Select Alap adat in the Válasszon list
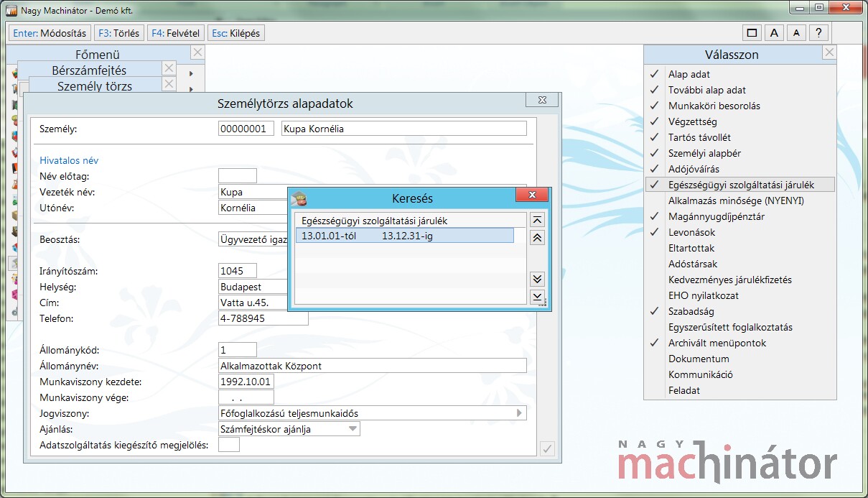 pyautogui.click(x=740, y=74)
